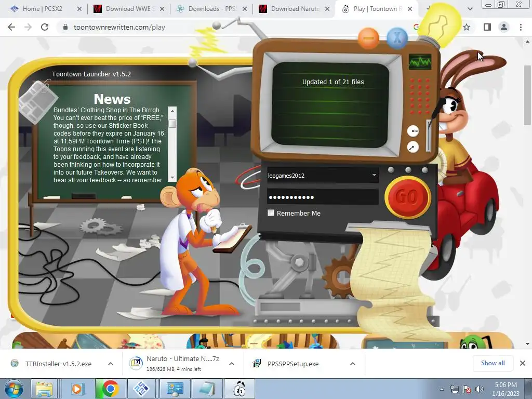Screen dimensions: 532x399
Task: Close the Home | PCSX2 tab
Action: tap(79, 9)
